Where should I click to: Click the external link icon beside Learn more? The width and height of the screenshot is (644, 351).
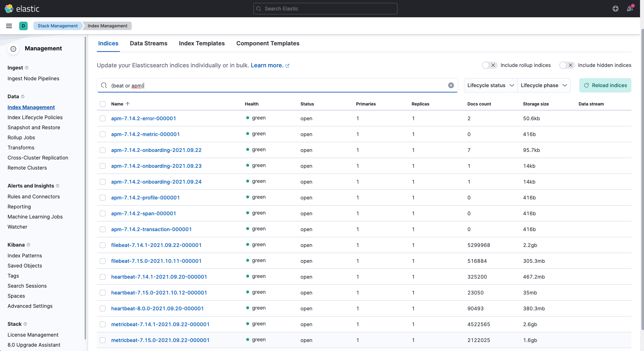coord(287,66)
